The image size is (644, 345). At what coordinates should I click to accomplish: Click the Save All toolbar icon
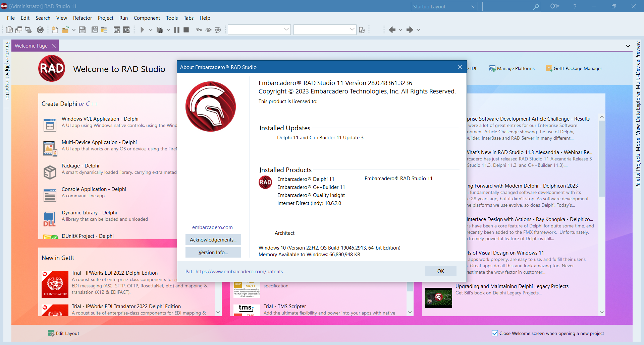pos(95,30)
